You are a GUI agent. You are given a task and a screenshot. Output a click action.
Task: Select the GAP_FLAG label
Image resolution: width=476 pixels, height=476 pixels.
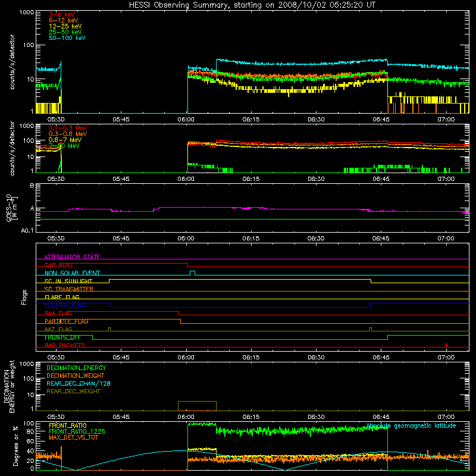click(x=58, y=265)
